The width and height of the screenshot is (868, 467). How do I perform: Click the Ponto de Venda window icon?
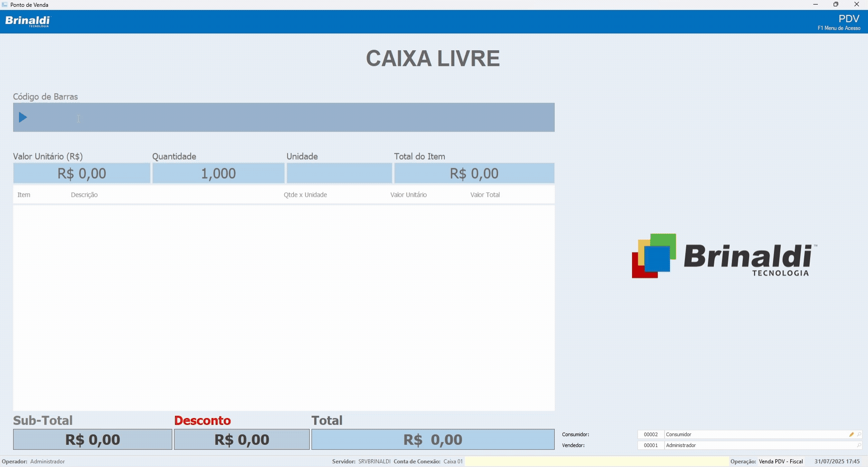(x=5, y=5)
